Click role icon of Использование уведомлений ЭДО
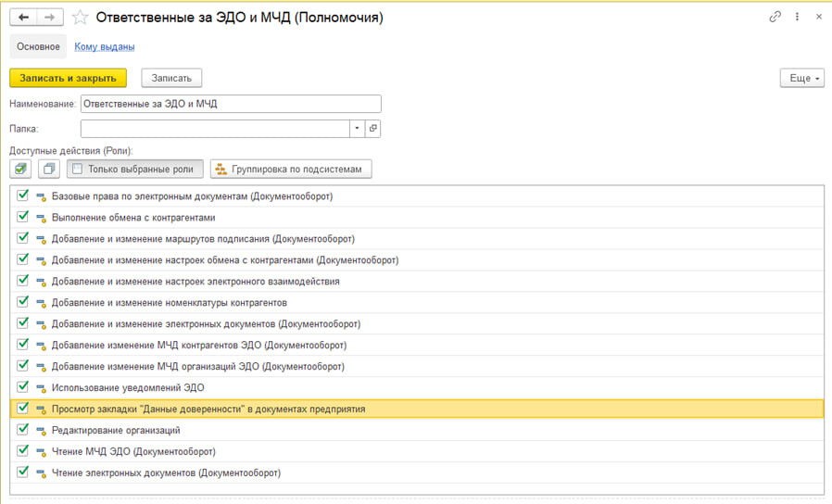Viewport: 832px width, 504px height. click(41, 388)
